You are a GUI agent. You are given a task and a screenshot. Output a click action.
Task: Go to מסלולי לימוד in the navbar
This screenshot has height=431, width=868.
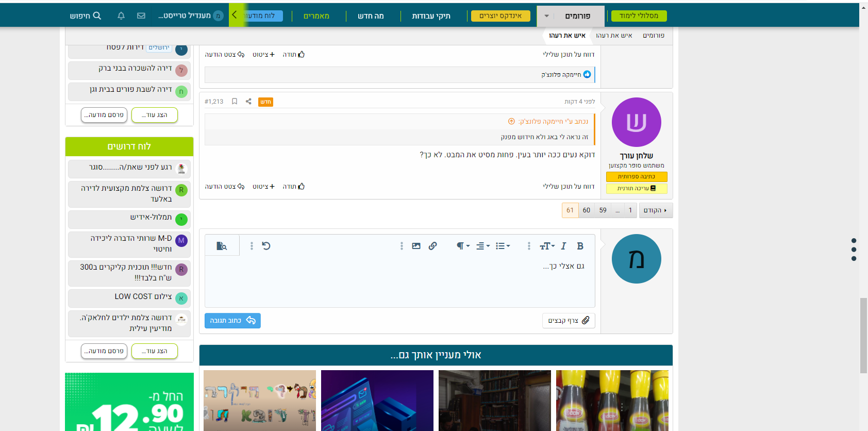click(639, 16)
